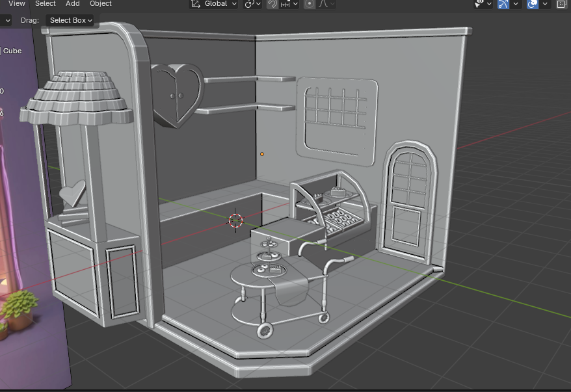Open the gizmo options dropdown arrow
571x392 pixels.
516,4
